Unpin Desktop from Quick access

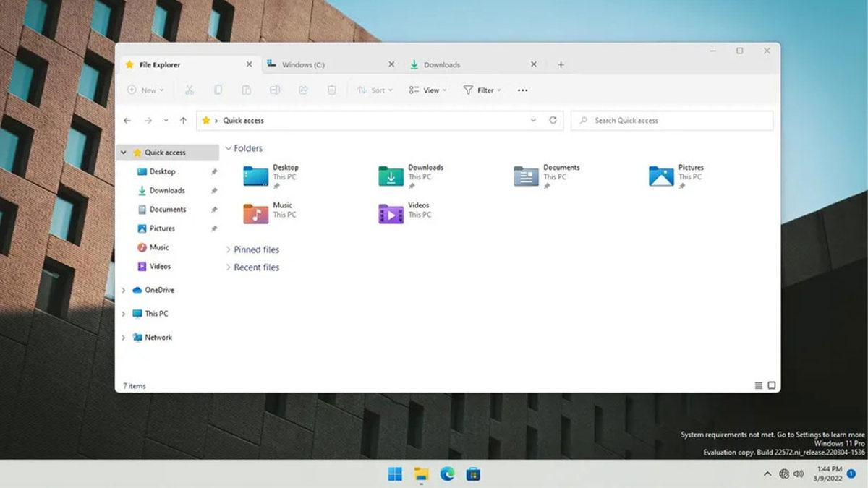pyautogui.click(x=216, y=172)
